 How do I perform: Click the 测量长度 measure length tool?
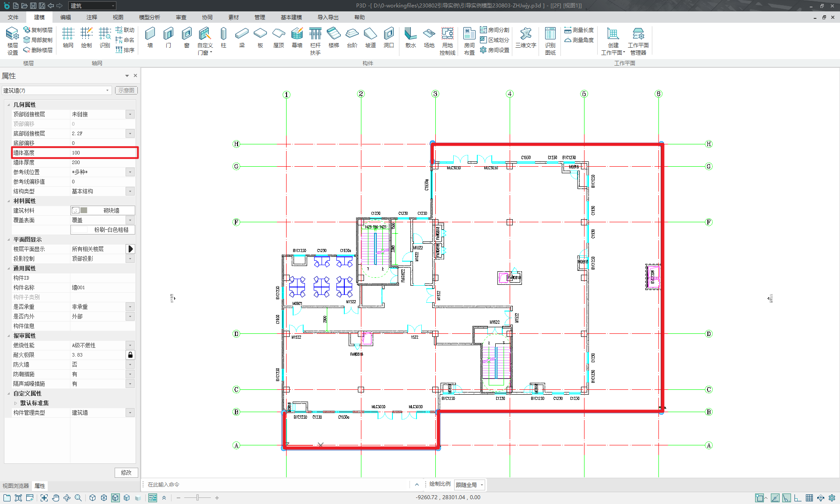579,30
